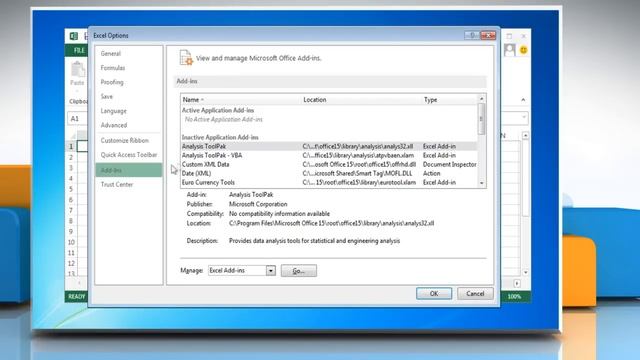Open Quick Access Toolbar settings
Viewport: 640px width, 360px height.
[129, 155]
